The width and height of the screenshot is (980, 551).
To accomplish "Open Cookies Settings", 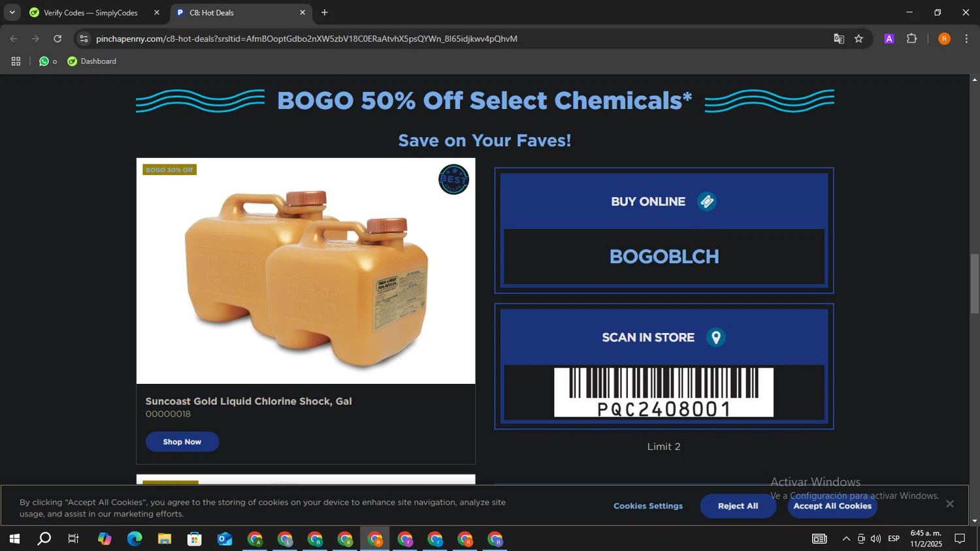I will (x=648, y=506).
